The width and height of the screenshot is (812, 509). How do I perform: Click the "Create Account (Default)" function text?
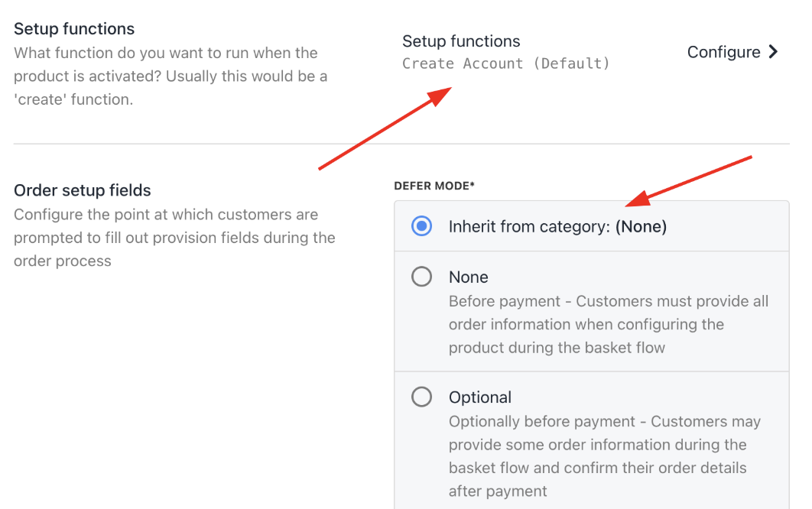click(506, 63)
